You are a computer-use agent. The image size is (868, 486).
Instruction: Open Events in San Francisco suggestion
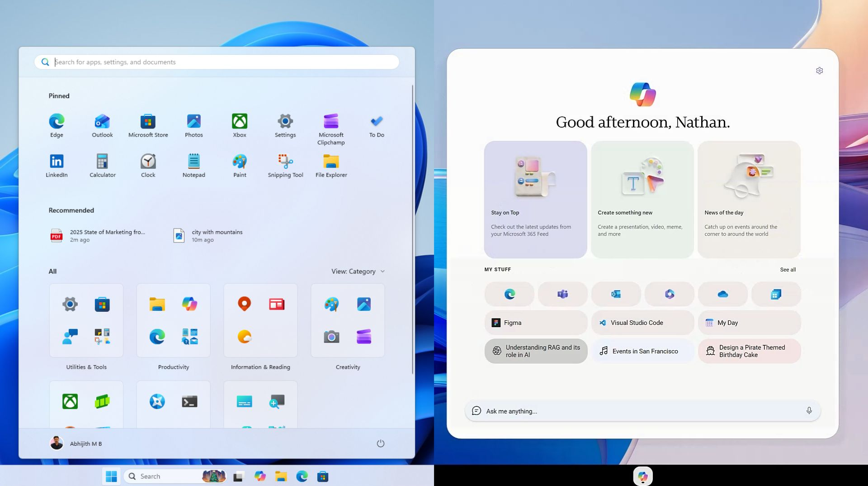642,351
